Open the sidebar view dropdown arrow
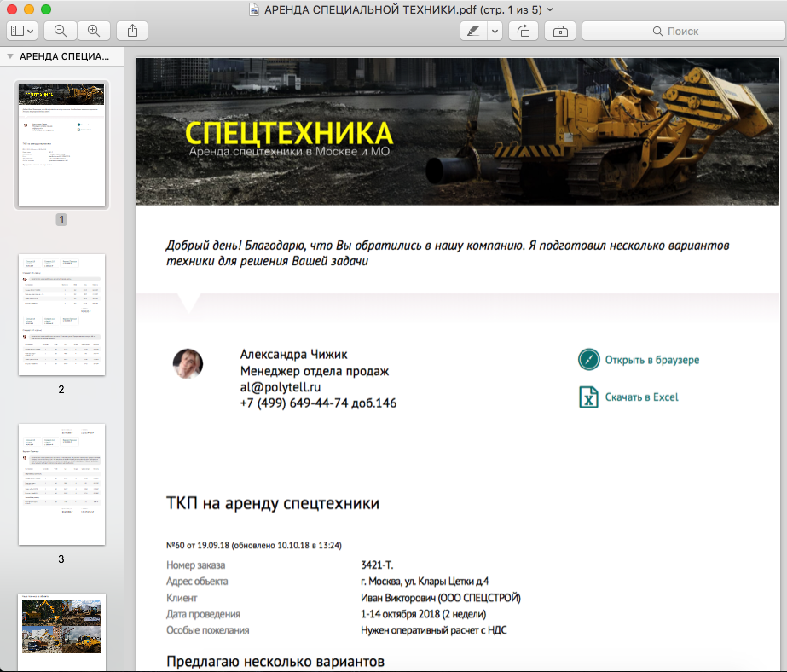The height and width of the screenshot is (672, 787). [31, 31]
